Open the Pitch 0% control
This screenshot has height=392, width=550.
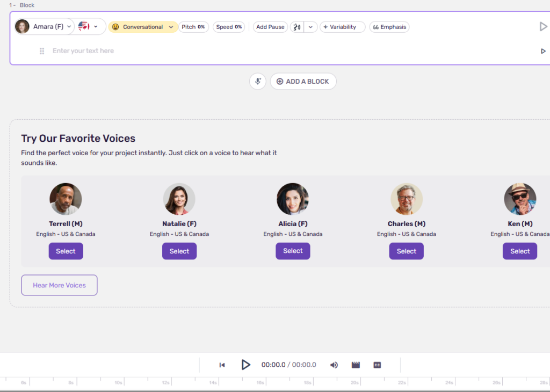pos(193,27)
